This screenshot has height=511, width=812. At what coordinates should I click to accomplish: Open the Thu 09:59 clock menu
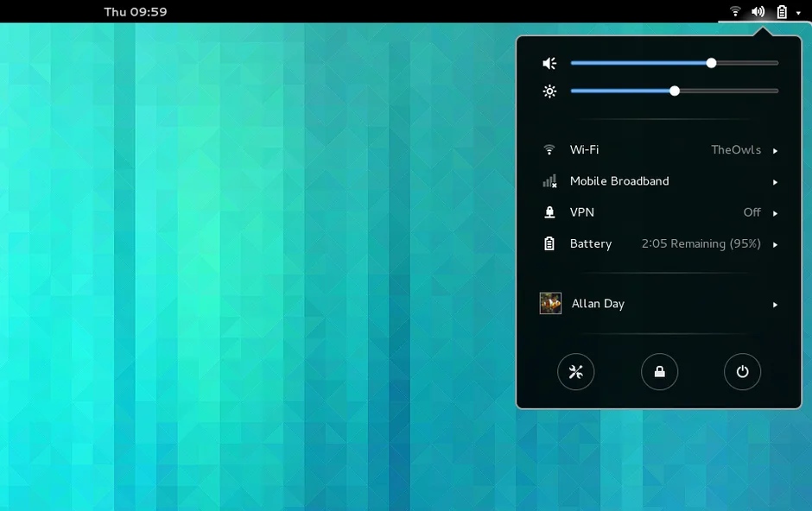pyautogui.click(x=136, y=12)
